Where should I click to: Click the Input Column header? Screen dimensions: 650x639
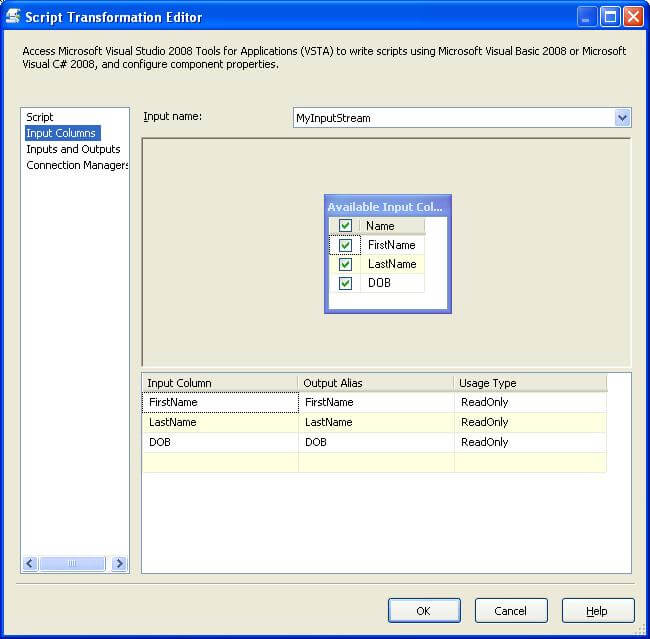pos(220,383)
